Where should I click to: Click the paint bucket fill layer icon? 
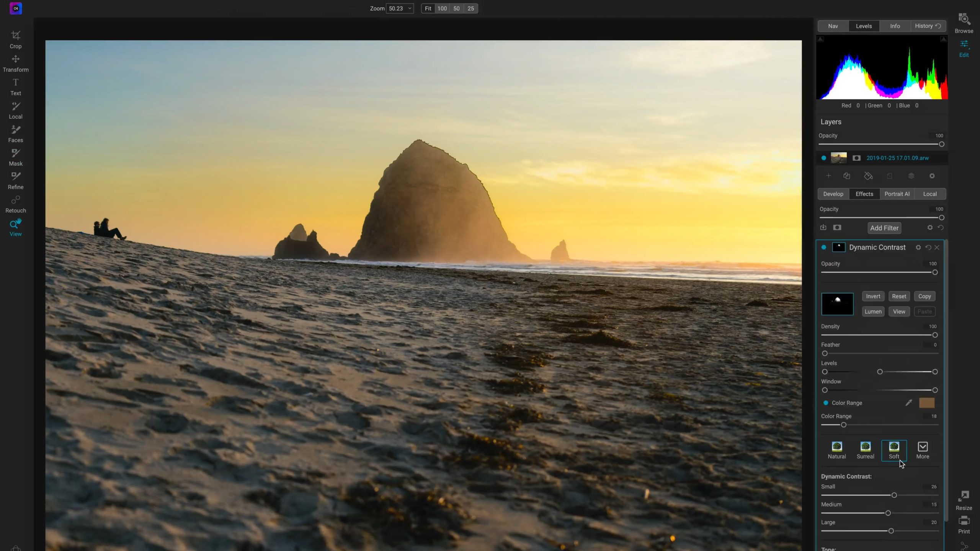pos(868,176)
